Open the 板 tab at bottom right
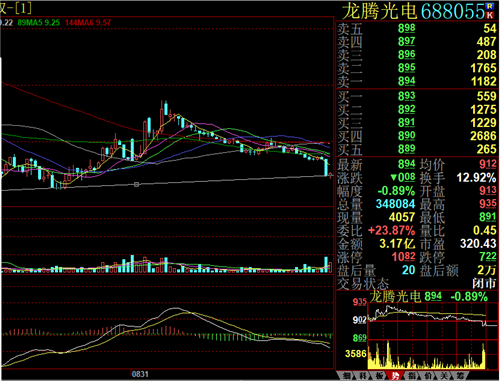 [x=379, y=376]
